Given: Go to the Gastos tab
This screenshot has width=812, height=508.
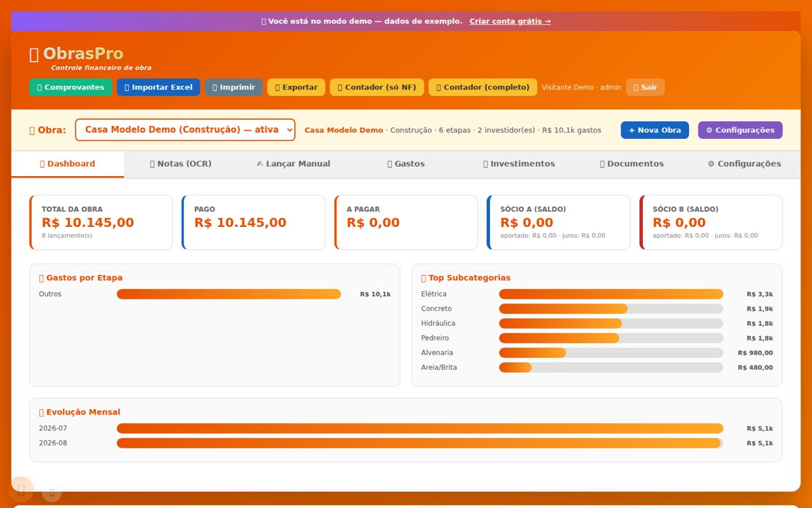Looking at the screenshot, I should point(405,164).
